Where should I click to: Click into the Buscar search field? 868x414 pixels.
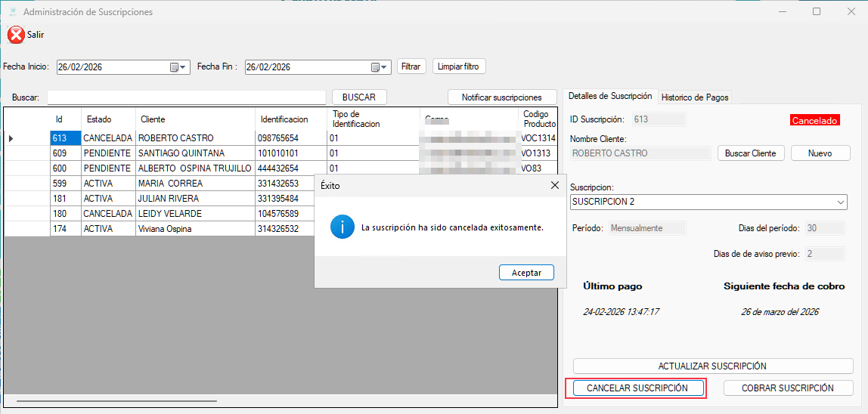point(186,97)
